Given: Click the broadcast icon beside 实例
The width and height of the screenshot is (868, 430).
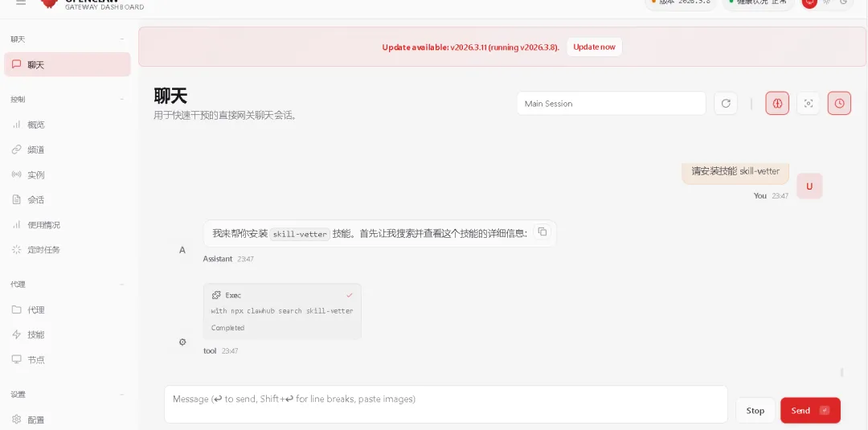Looking at the screenshot, I should [x=17, y=175].
